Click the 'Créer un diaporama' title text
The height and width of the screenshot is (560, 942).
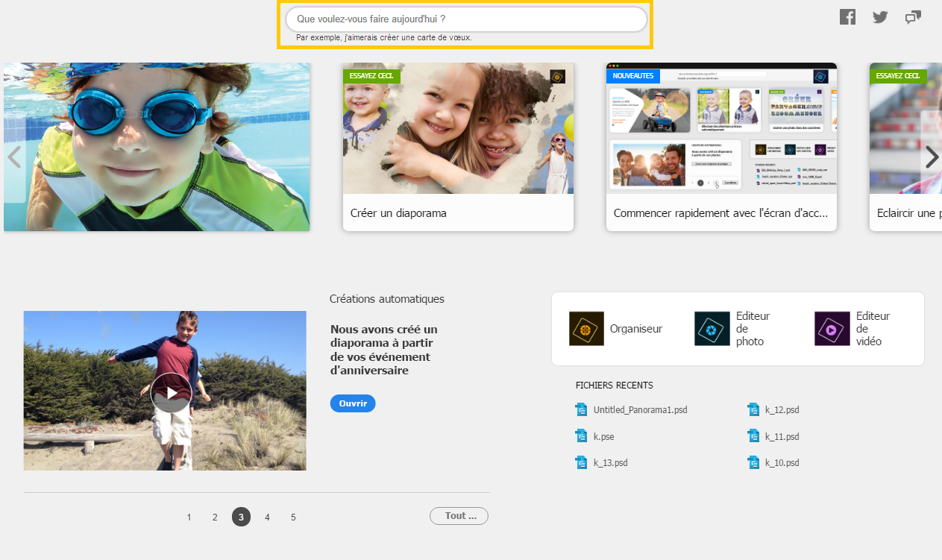(398, 213)
